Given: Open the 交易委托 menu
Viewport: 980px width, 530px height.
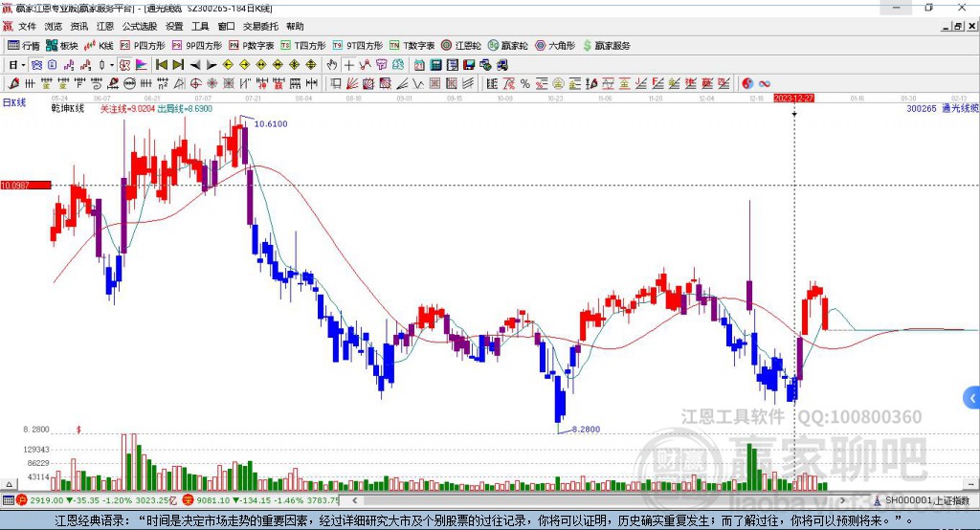Looking at the screenshot, I should 260,26.
